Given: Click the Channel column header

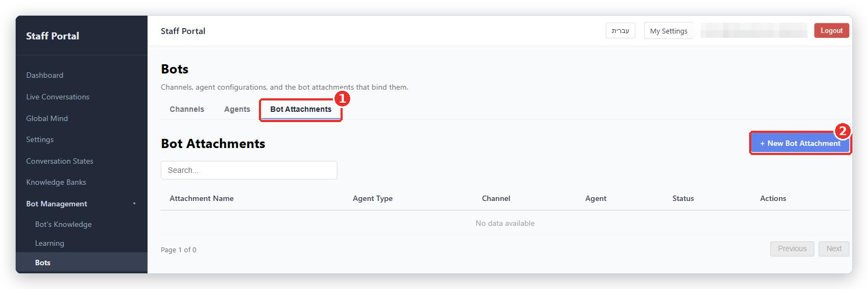Looking at the screenshot, I should (496, 198).
